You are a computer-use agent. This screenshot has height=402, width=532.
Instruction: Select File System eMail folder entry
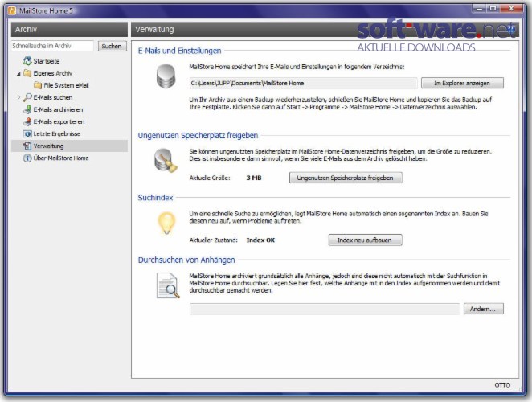[x=66, y=85]
